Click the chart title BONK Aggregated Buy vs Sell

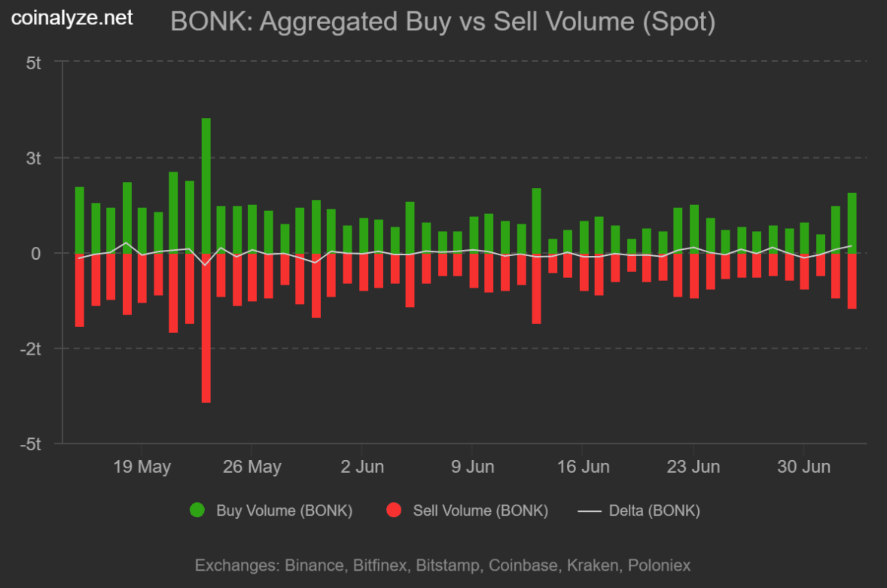[x=443, y=22]
